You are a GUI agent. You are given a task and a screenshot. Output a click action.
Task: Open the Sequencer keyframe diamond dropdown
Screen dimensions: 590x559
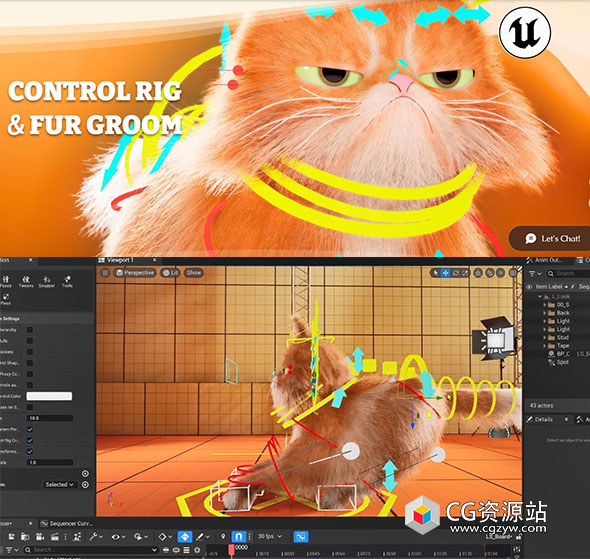[165, 537]
